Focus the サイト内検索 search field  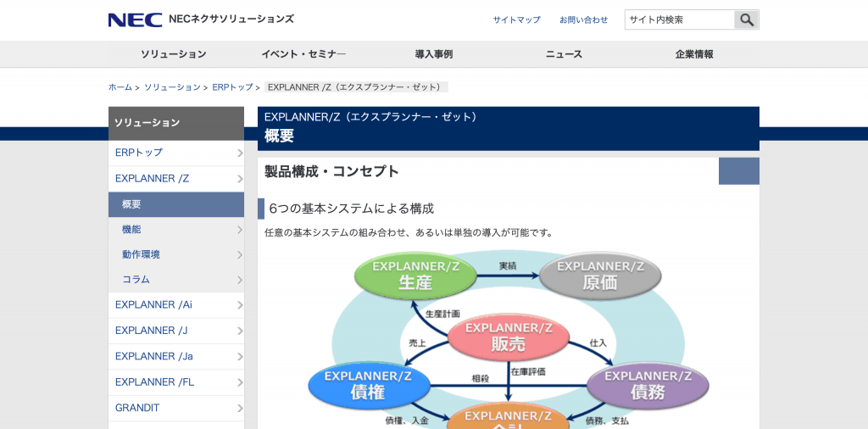[x=679, y=20]
